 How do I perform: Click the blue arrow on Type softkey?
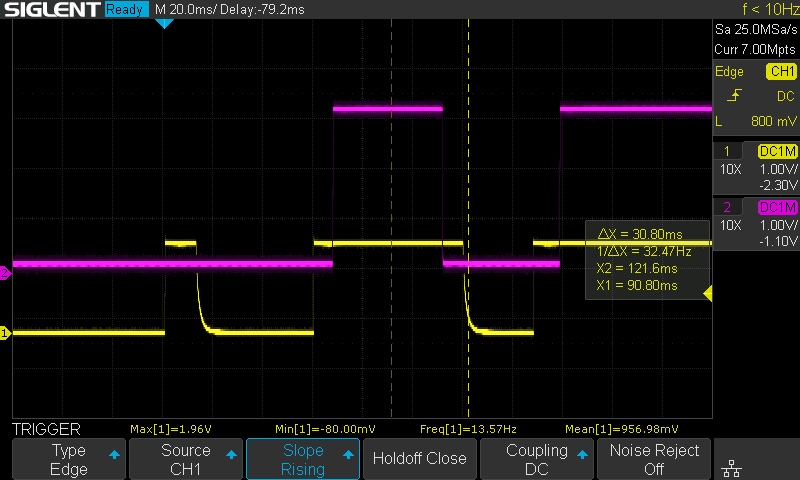[114, 454]
